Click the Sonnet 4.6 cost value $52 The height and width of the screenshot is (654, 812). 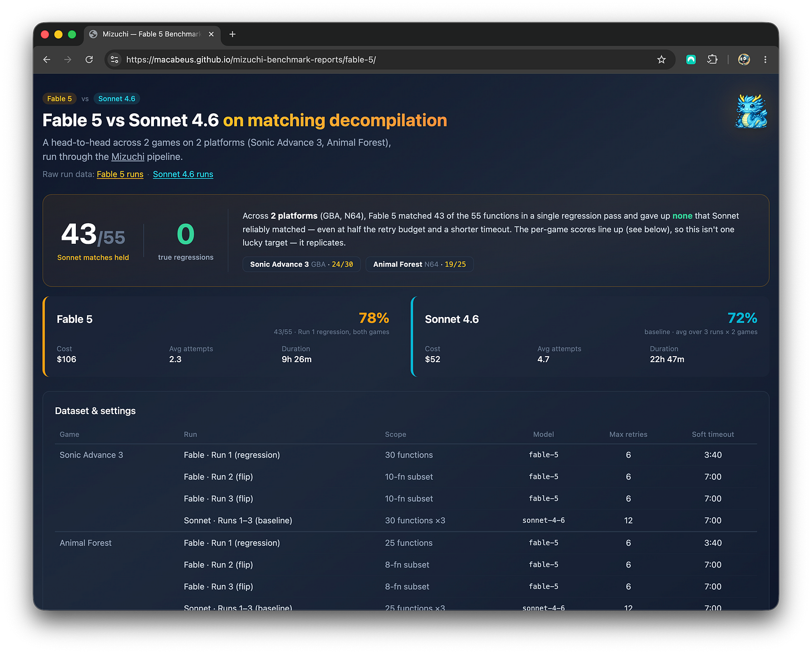[433, 359]
